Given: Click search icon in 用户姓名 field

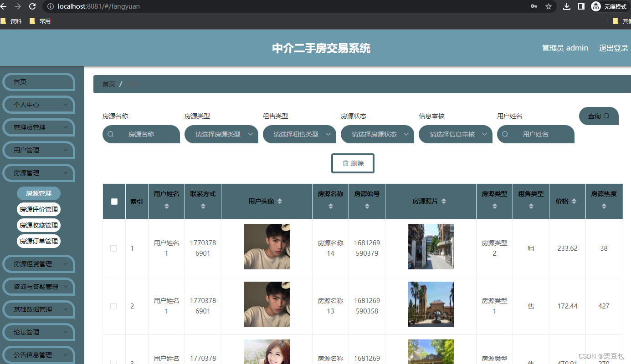Looking at the screenshot, I should pos(505,134).
